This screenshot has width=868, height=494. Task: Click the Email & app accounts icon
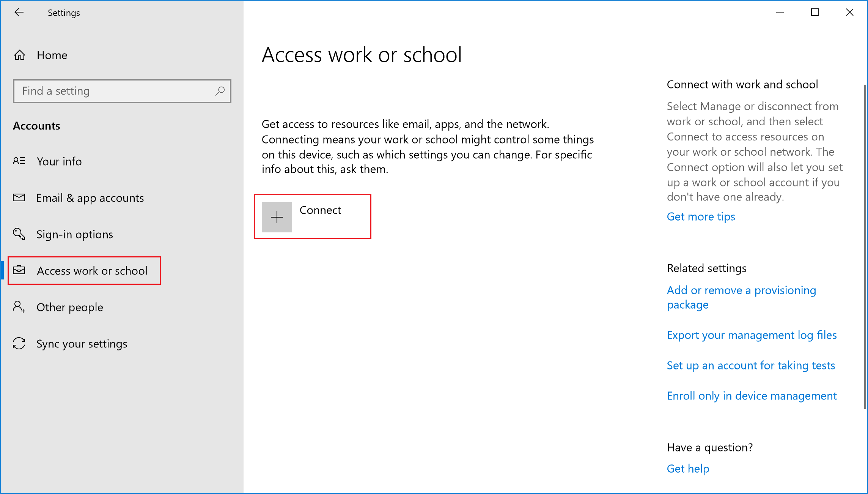pyautogui.click(x=20, y=197)
